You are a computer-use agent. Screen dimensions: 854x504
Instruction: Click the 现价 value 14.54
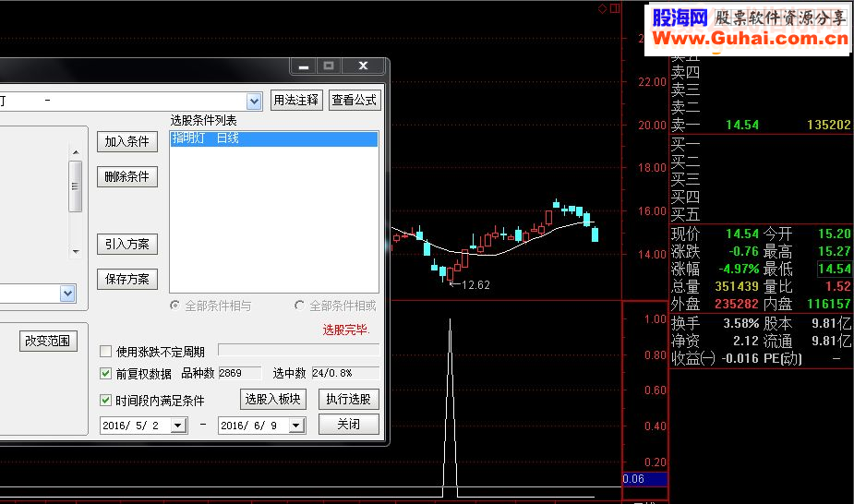[x=742, y=234]
